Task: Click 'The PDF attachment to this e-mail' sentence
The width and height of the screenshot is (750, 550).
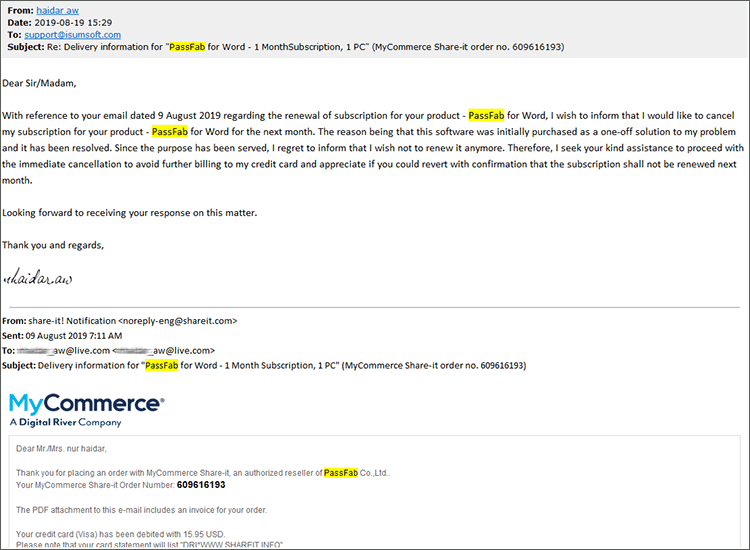Action: click(142, 510)
